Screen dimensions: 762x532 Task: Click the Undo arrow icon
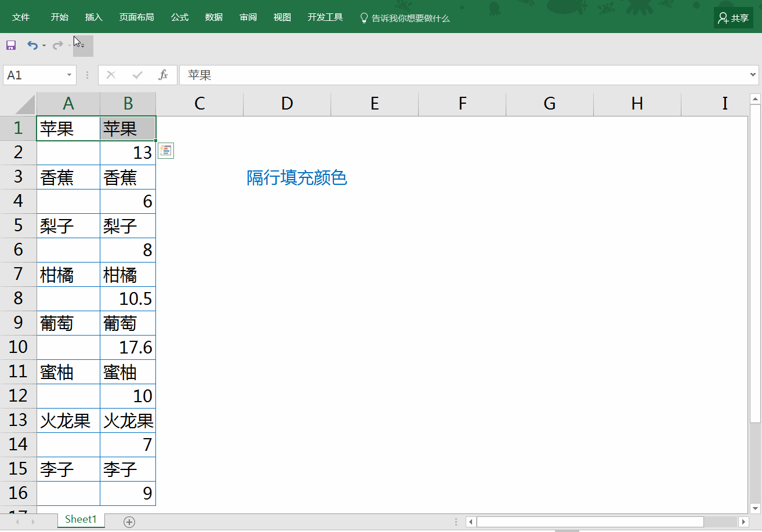(32, 45)
